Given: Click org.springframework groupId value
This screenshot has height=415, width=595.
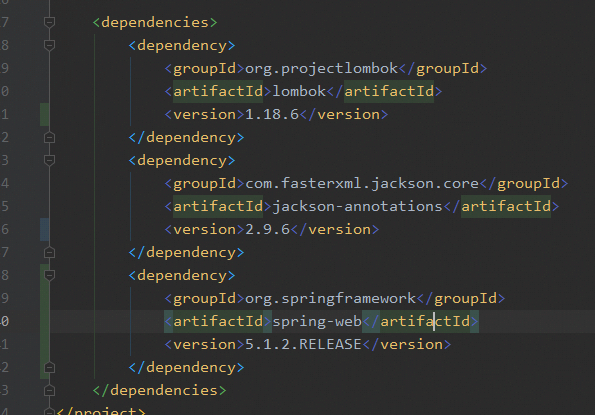Looking at the screenshot, I should (x=331, y=299).
